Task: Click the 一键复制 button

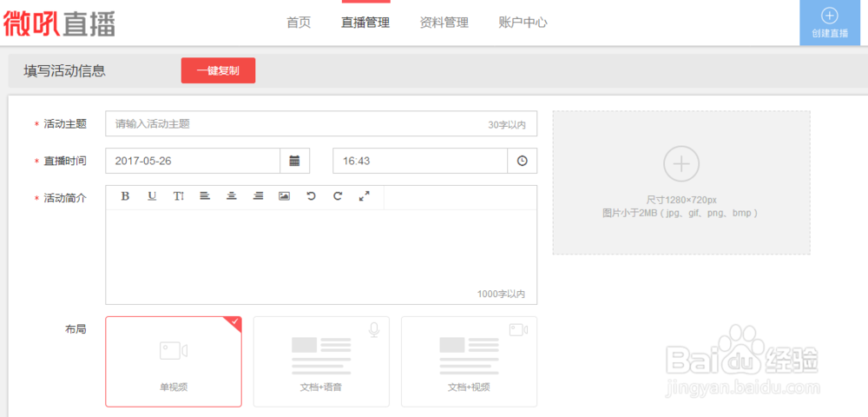Action: click(x=218, y=71)
